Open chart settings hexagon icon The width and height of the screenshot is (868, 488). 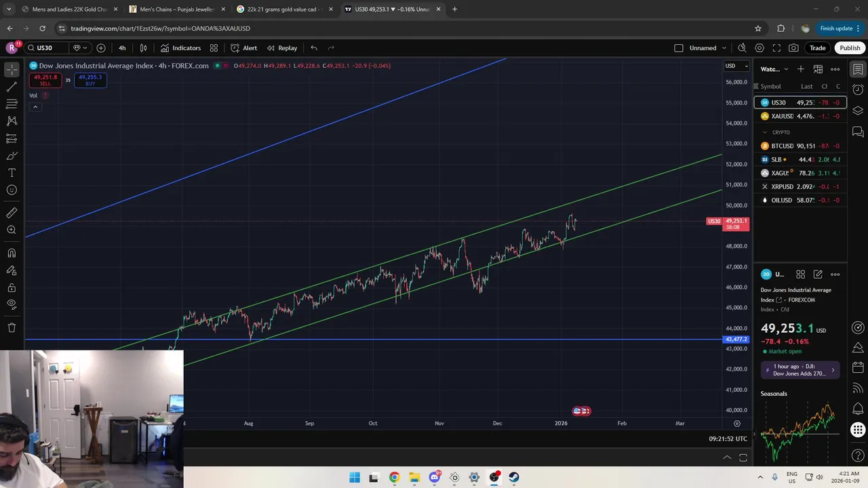[759, 48]
